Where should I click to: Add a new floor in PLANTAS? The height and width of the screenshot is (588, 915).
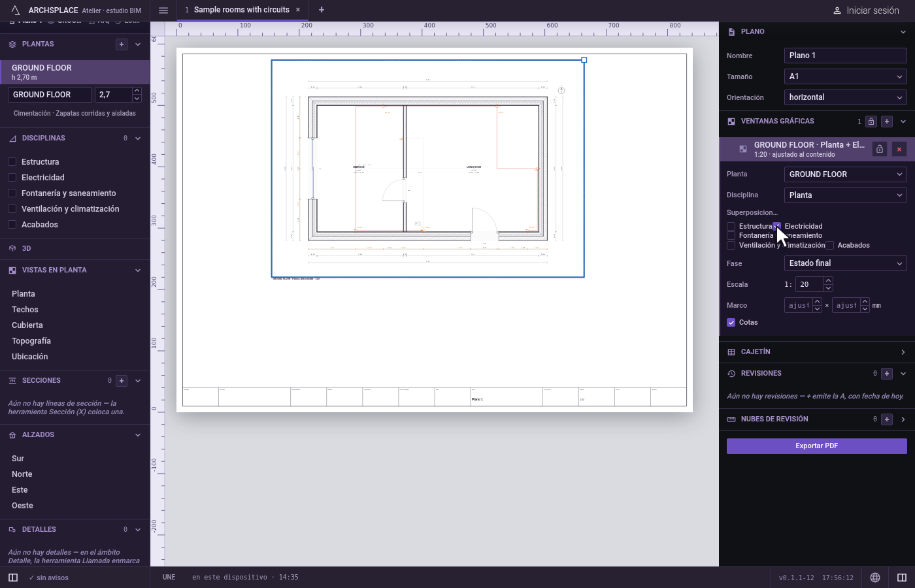[x=121, y=44]
